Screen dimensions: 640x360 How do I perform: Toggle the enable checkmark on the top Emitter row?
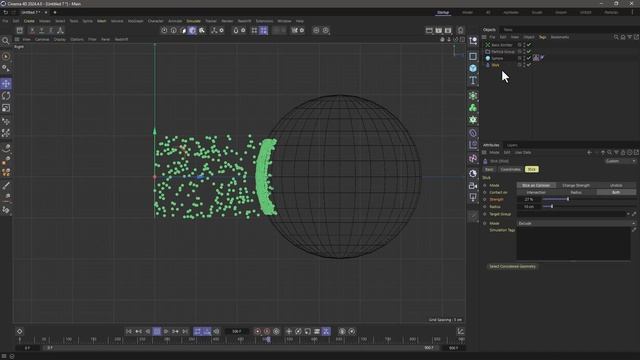coord(529,45)
